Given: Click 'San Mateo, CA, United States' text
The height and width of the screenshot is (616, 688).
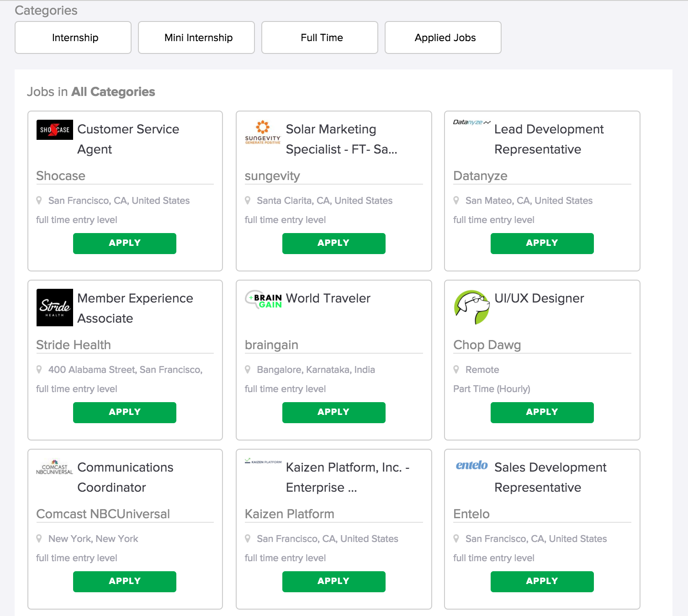Looking at the screenshot, I should [x=529, y=201].
